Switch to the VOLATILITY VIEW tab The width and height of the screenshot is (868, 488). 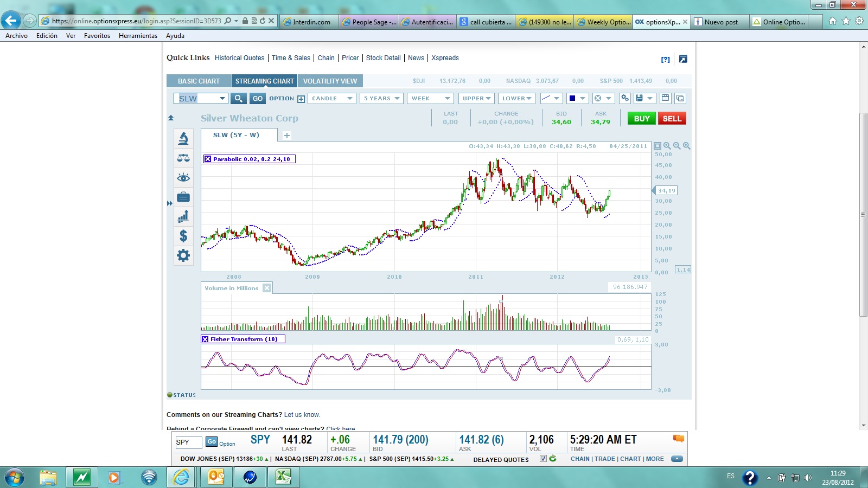330,81
